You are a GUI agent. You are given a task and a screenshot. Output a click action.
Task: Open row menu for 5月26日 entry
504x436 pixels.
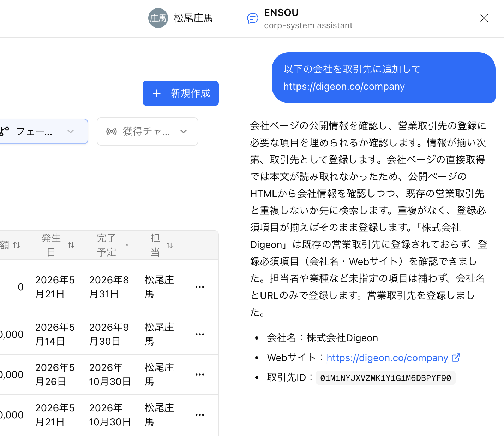tap(200, 375)
